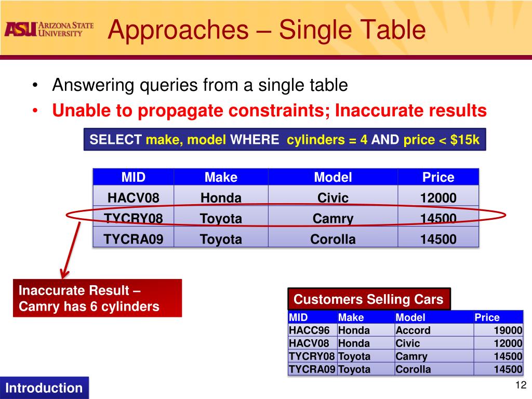Click the 'Inaccurate Result – Camry has 6 cylinders' callout
Viewport: 532px width, 399px height.
[97, 298]
